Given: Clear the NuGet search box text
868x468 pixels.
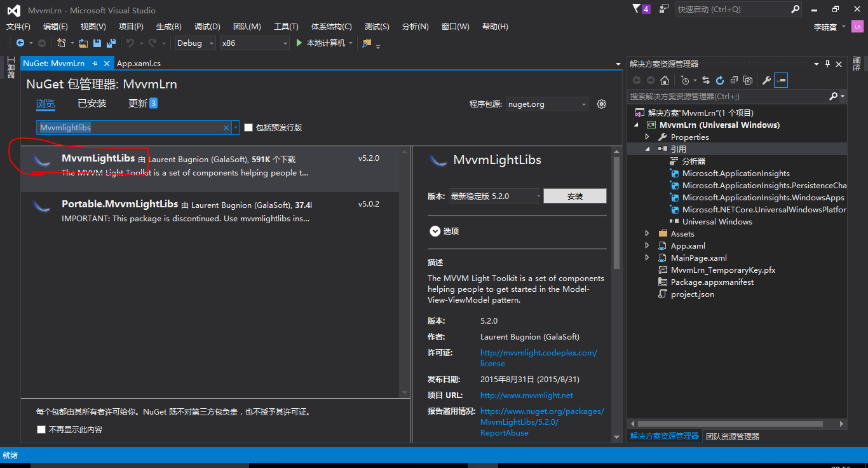Looking at the screenshot, I should point(226,128).
